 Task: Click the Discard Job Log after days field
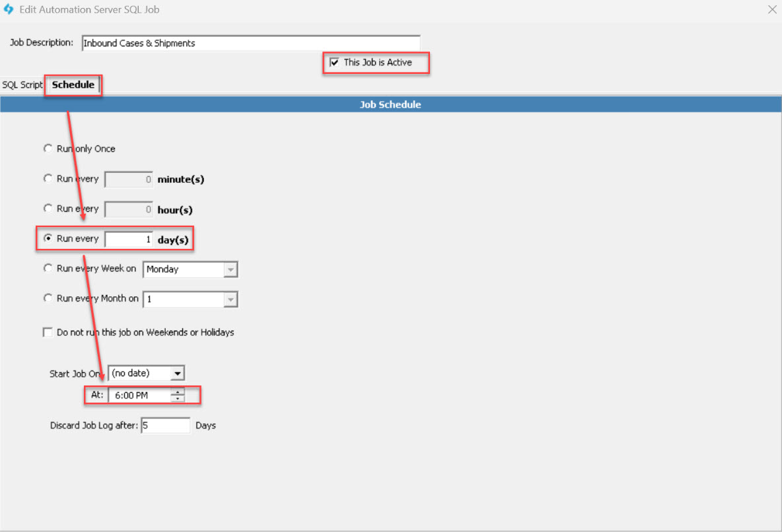[165, 426]
